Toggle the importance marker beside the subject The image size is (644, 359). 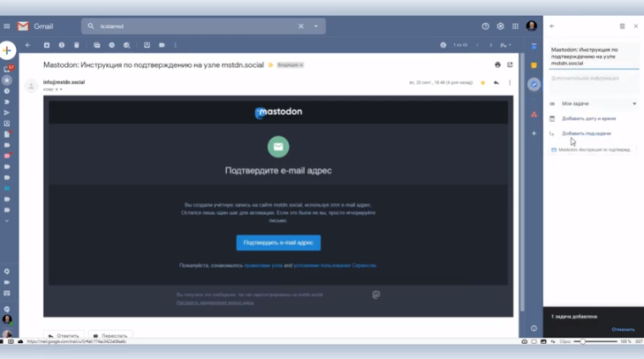pyautogui.click(x=271, y=64)
